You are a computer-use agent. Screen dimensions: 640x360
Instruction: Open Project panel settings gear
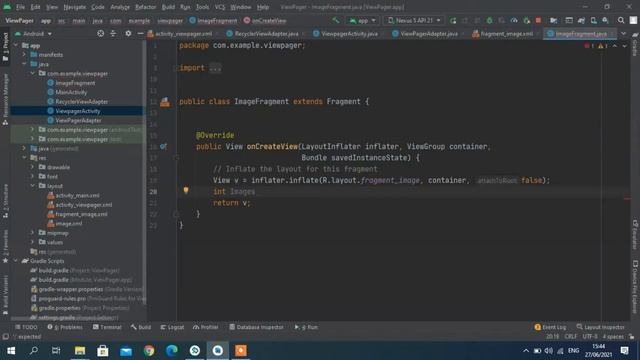(x=128, y=33)
